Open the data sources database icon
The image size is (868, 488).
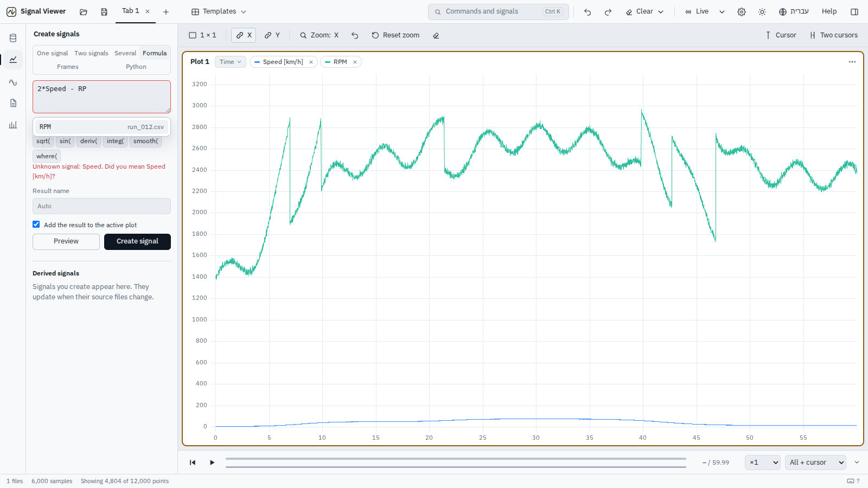(13, 38)
